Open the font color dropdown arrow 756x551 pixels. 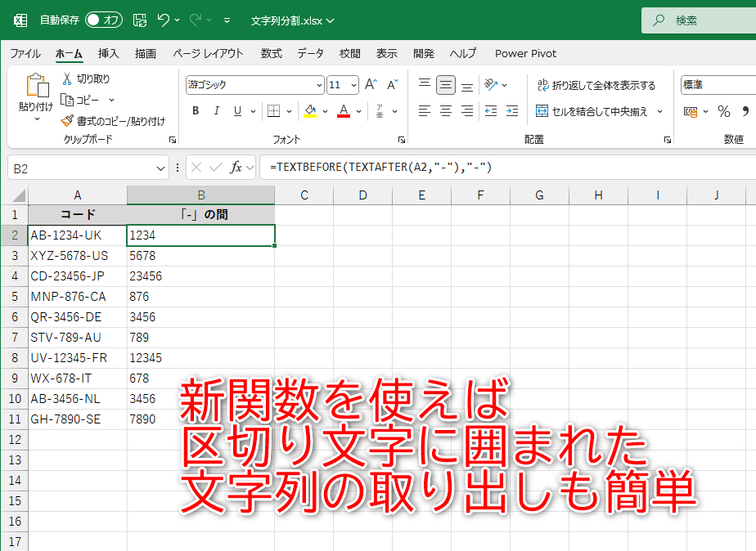(358, 110)
